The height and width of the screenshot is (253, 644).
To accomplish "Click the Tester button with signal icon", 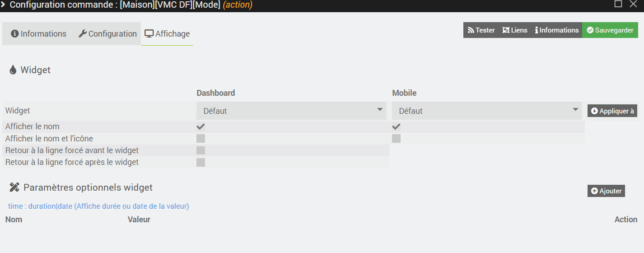I will 481,30.
